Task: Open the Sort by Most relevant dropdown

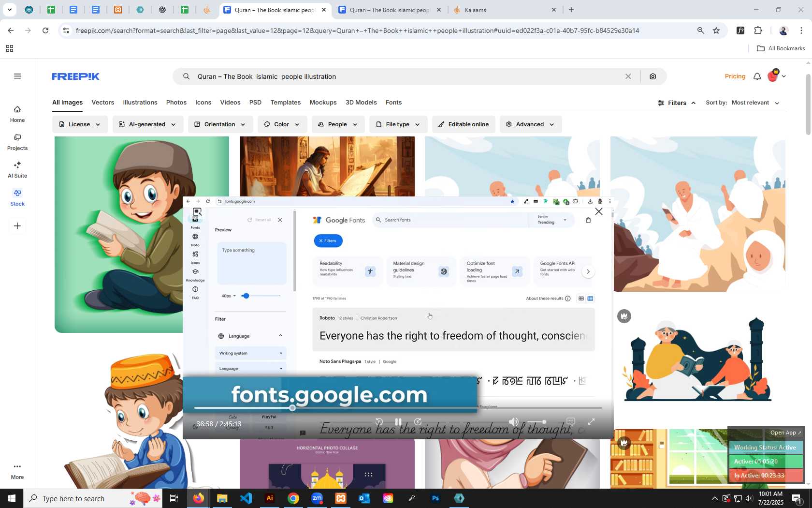Action: tap(755, 103)
